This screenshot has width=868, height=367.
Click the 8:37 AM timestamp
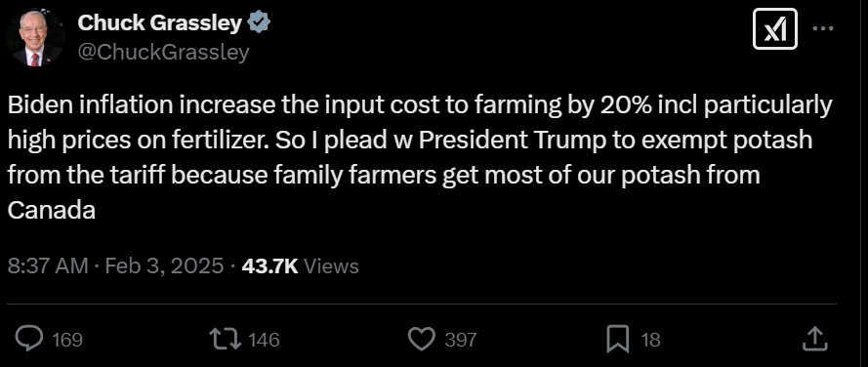48,266
